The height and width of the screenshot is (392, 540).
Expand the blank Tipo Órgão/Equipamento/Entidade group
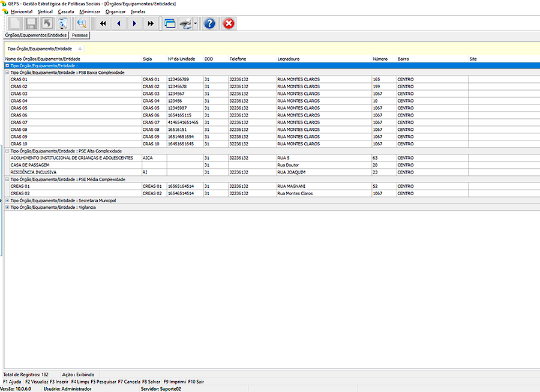(x=7, y=65)
